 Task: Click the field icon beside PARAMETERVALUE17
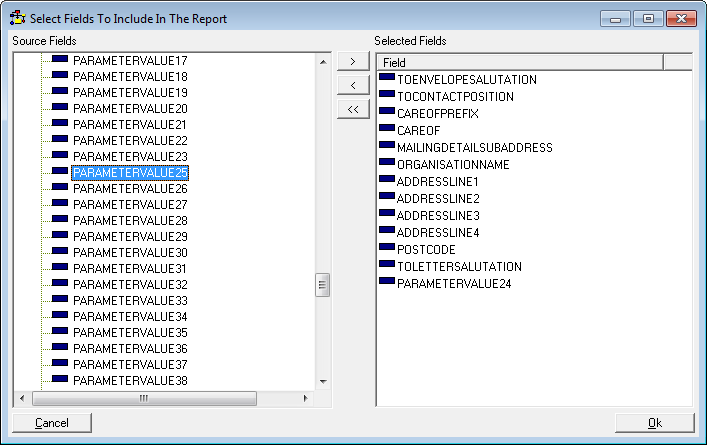click(x=60, y=59)
